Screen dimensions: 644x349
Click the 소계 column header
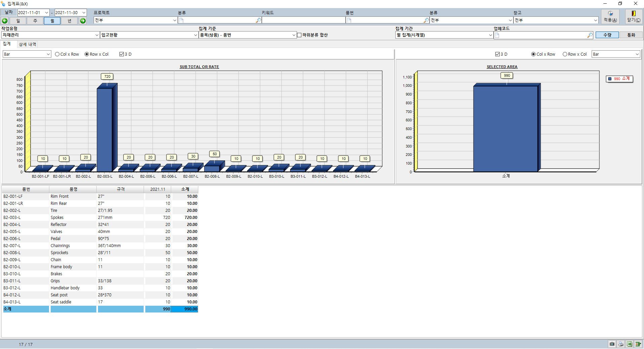(x=185, y=189)
